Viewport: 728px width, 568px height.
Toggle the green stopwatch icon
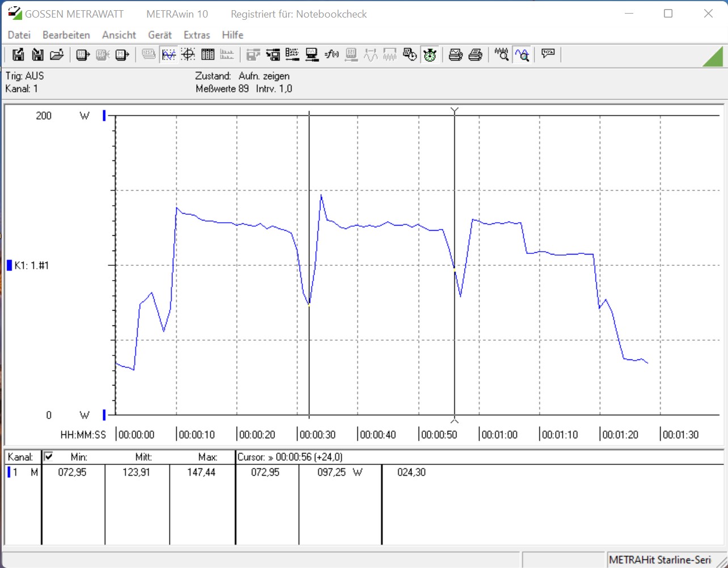tap(430, 55)
